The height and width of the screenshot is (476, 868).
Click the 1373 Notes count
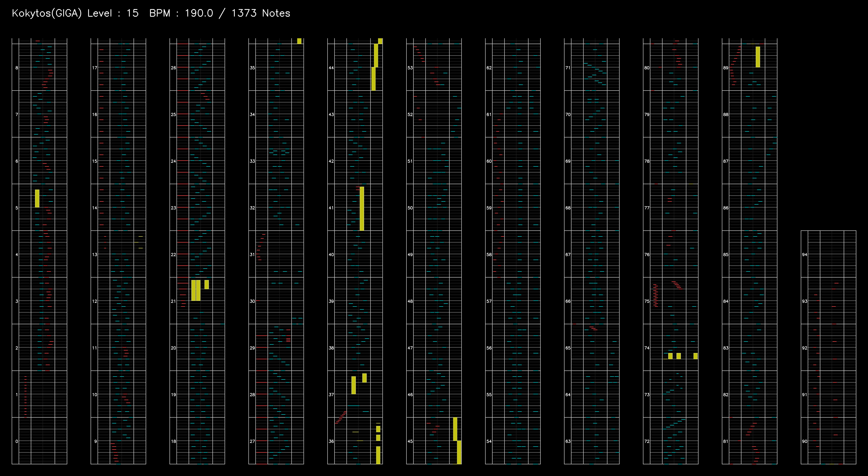point(261,13)
